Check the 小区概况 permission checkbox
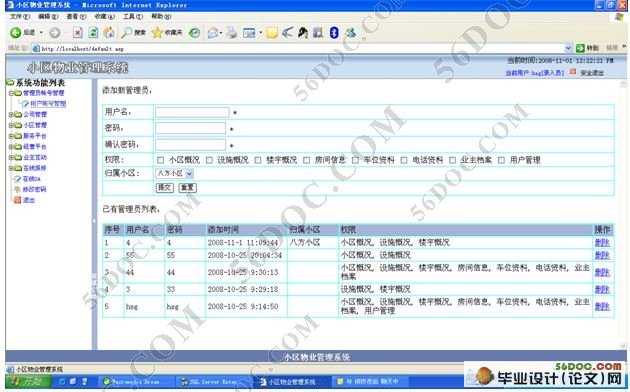 160,160
